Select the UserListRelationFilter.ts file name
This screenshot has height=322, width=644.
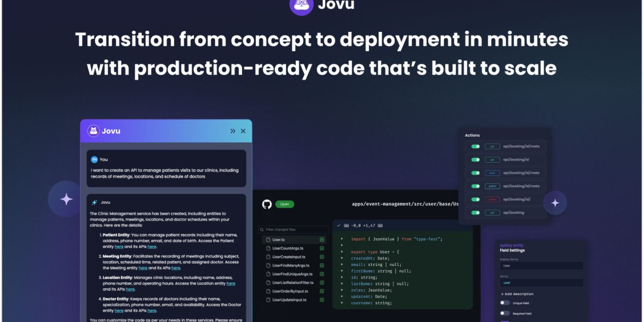[x=293, y=282]
